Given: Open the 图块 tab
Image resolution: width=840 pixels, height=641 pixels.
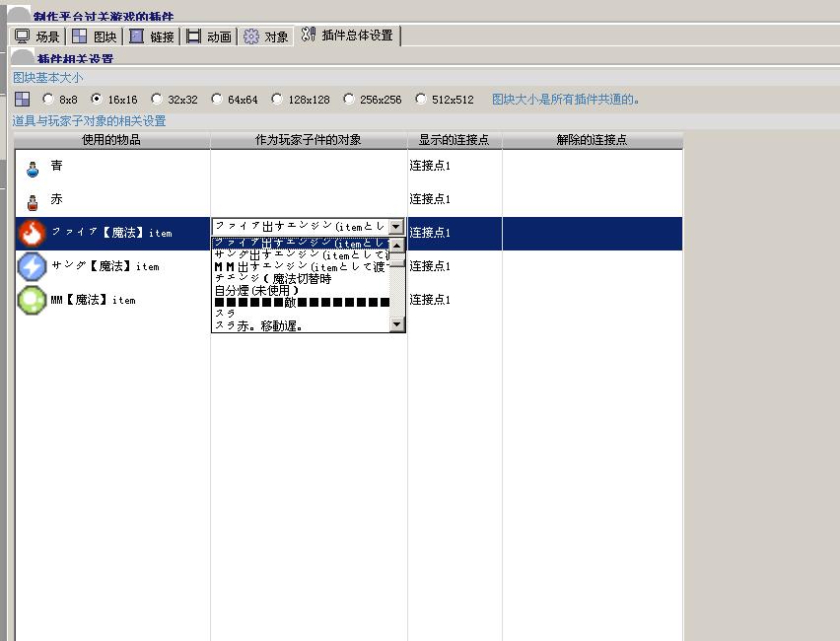Looking at the screenshot, I should pos(95,36).
